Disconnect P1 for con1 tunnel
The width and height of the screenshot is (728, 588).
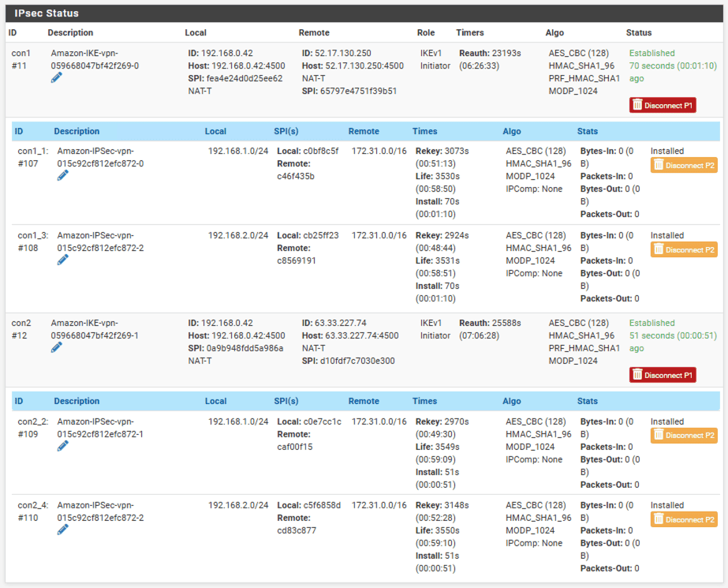[663, 105]
